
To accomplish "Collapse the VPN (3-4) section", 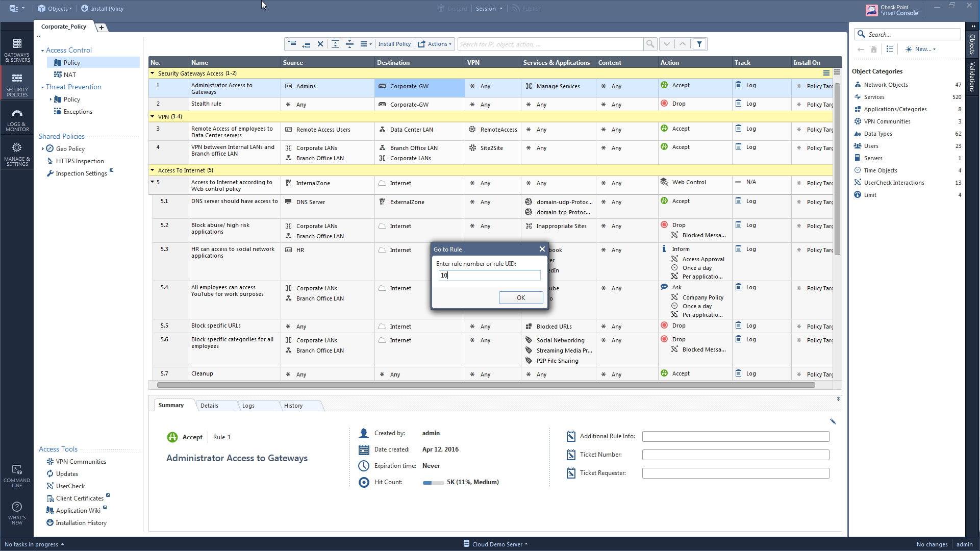I will [x=152, y=116].
